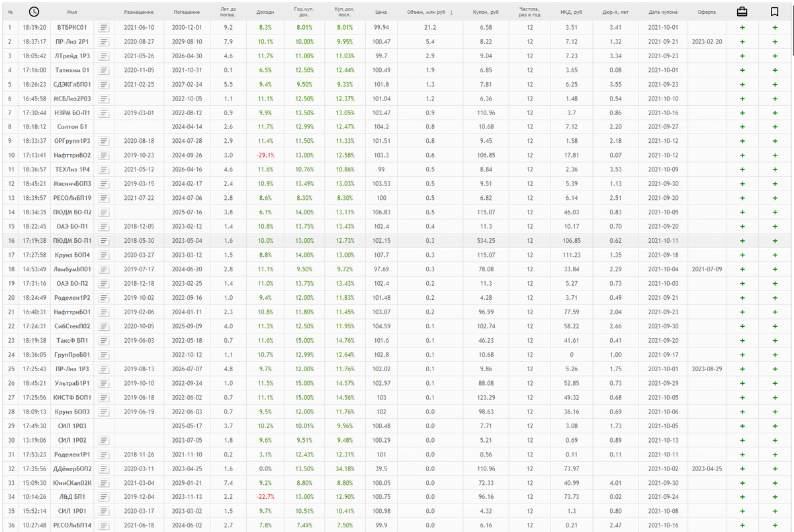
Task: Open the description list icon for МясничБОП3
Action: pyautogui.click(x=104, y=183)
